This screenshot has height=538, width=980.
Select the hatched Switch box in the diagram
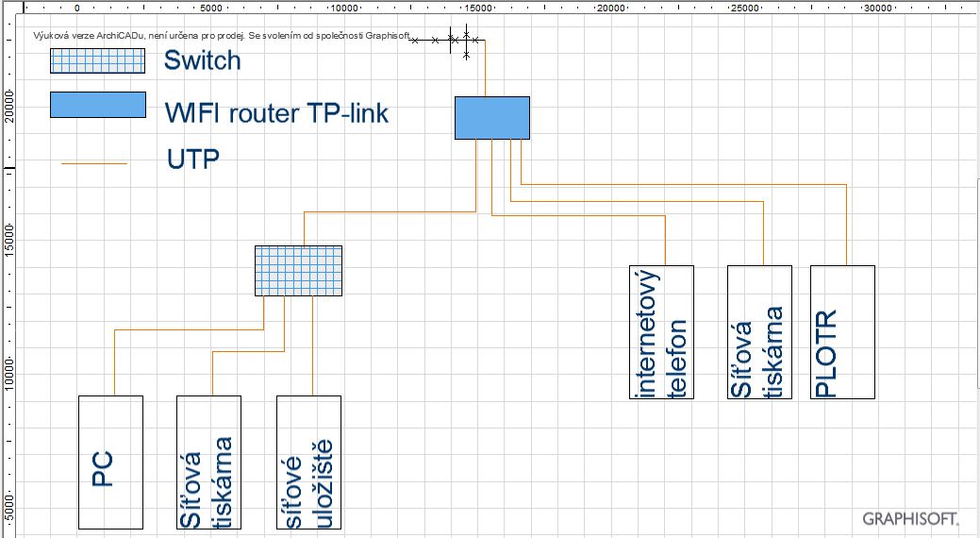(x=298, y=270)
